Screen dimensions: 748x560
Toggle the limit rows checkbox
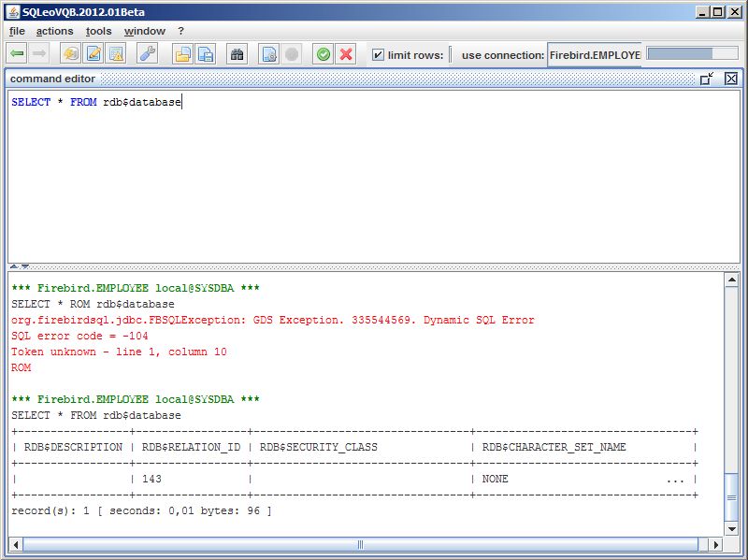pos(377,53)
